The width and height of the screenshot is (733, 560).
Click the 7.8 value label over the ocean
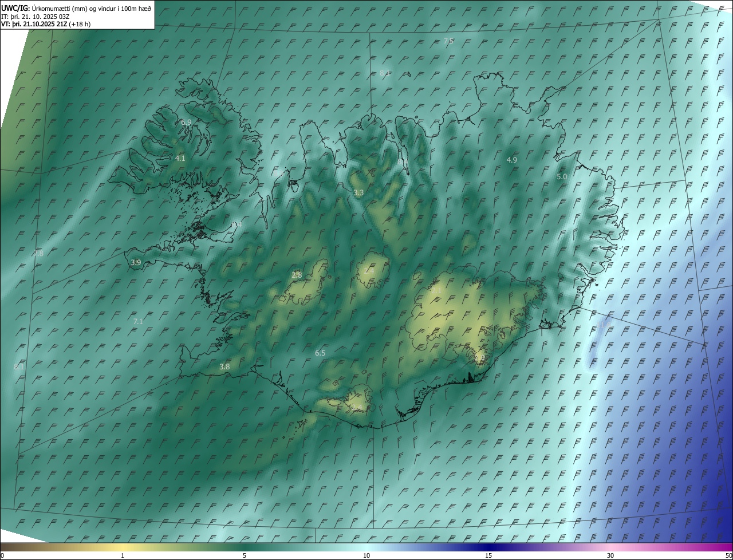pyautogui.click(x=38, y=253)
